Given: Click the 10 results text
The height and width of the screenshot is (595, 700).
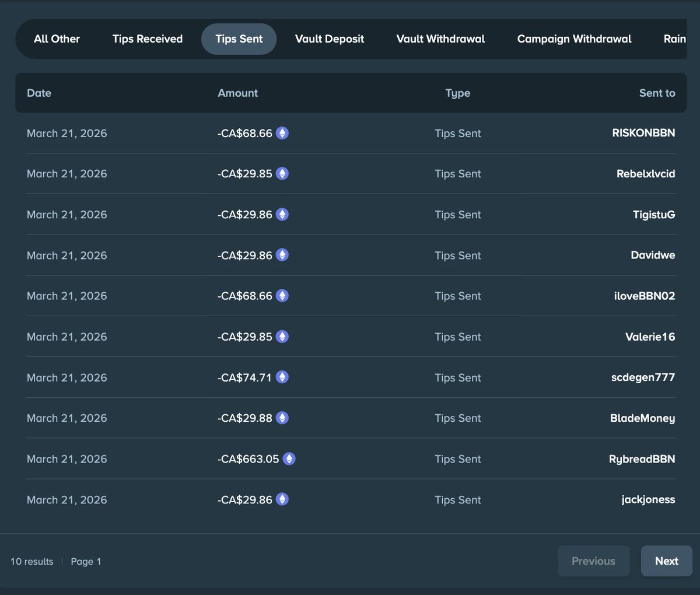Looking at the screenshot, I should point(32,561).
